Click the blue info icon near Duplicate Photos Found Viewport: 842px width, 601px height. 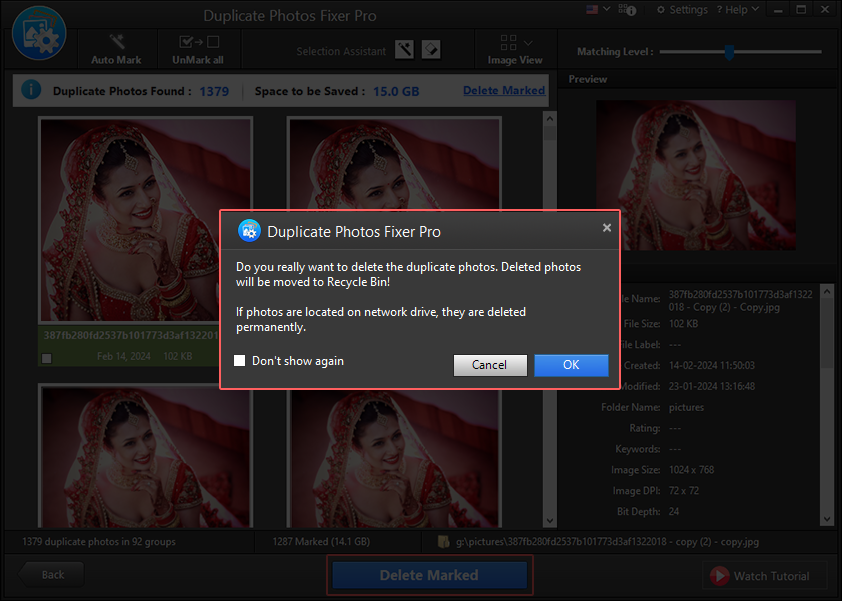31,90
